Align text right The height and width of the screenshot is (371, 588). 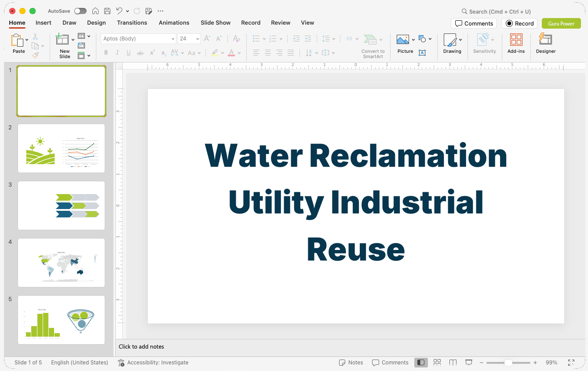point(279,53)
